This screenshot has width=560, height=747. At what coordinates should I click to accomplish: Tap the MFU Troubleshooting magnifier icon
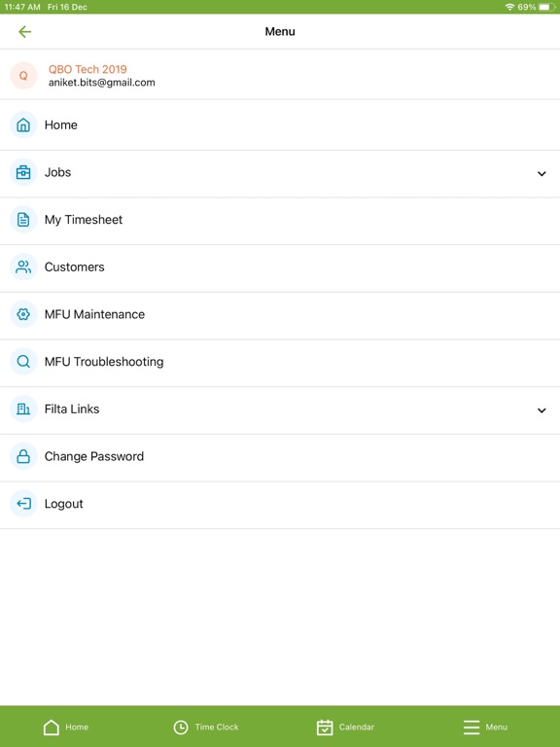(x=23, y=362)
